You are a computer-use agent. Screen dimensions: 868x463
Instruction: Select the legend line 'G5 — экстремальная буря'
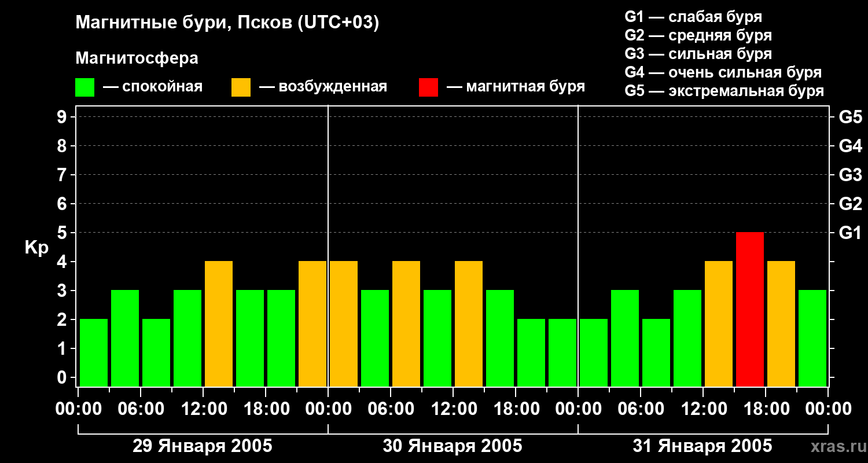coord(724,91)
